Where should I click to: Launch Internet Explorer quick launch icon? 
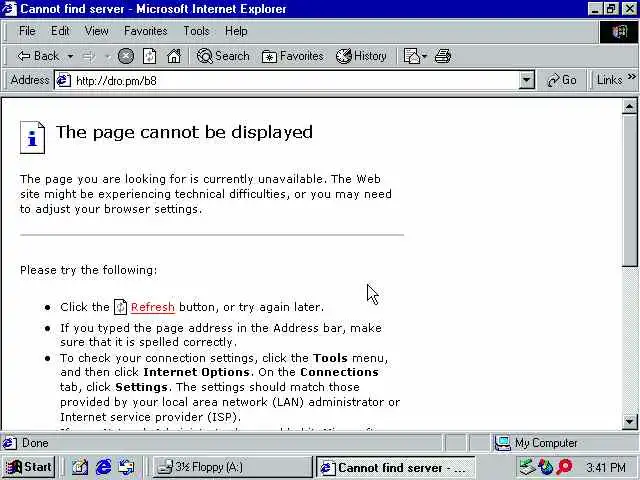[x=103, y=467]
